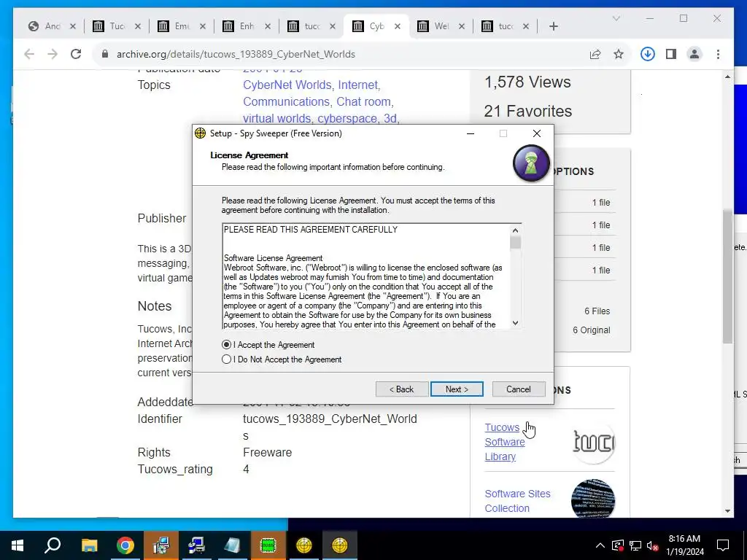
Task: Switch to the 'And' first tab
Action: [x=53, y=26]
